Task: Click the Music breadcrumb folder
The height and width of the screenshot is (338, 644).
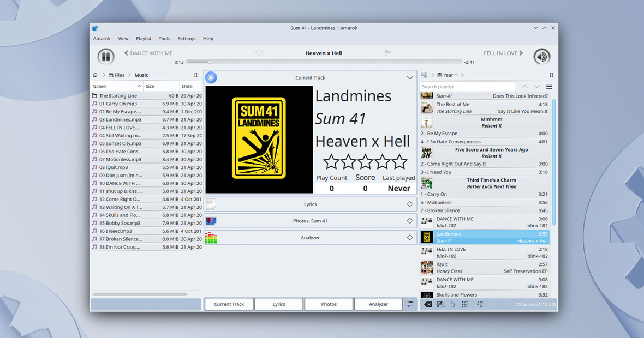Action: (141, 75)
